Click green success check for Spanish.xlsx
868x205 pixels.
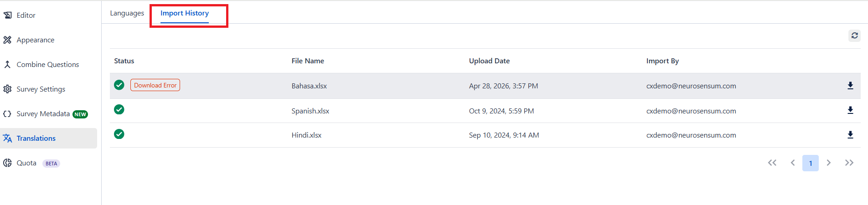click(119, 109)
